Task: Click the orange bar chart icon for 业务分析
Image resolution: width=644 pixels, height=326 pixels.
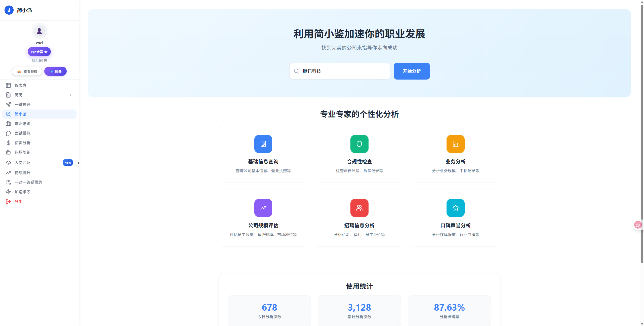Action: pos(455,144)
